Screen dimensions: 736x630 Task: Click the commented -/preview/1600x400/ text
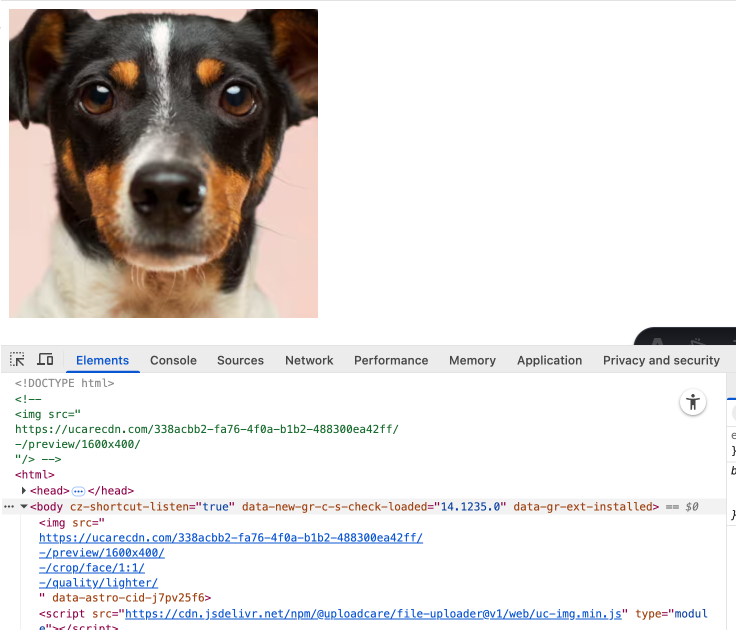[77, 444]
